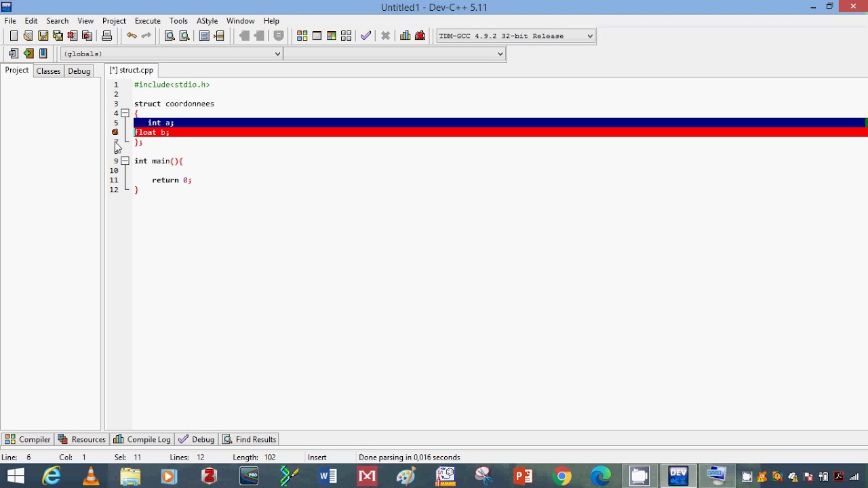Open the Window menu

240,21
